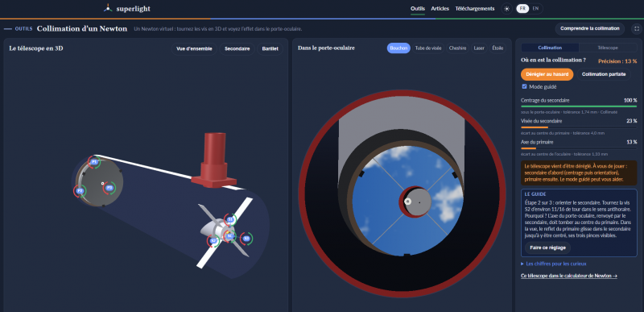Viewport: 644px width, 312px height.
Task: Click the Vue d'ensemble camera button
Action: click(x=194, y=49)
